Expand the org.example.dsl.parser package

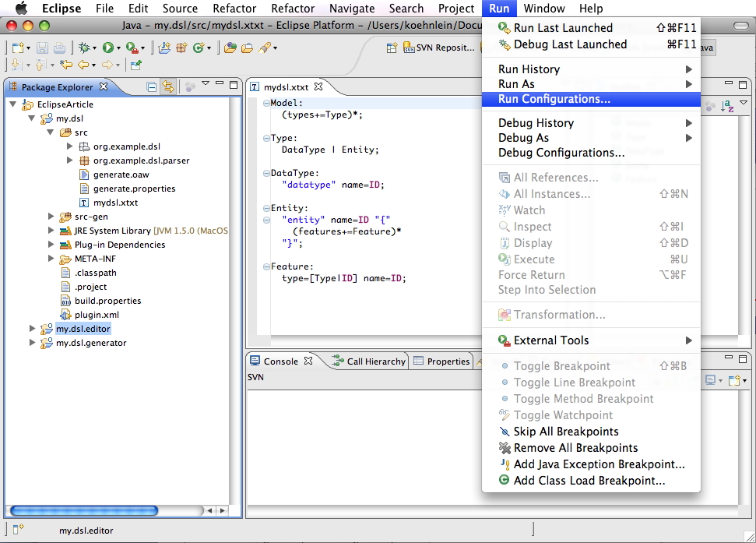(x=69, y=160)
